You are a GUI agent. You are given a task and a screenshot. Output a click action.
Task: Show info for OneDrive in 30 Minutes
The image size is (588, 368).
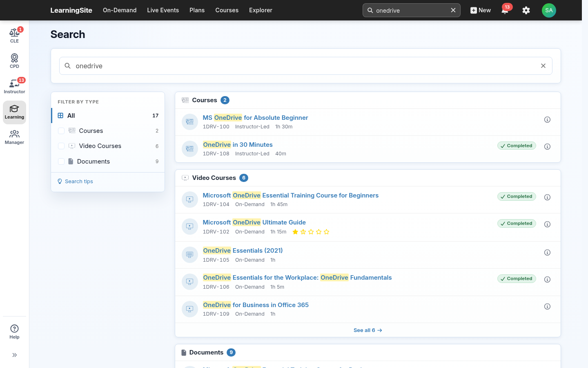click(x=547, y=147)
